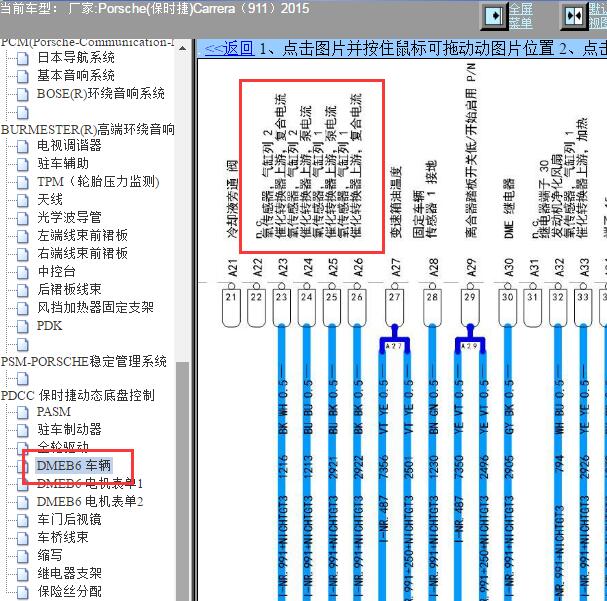Viewport: 607px width, 601px height.
Task: Click document icon beside 日本导航系统
Action: click(x=22, y=58)
